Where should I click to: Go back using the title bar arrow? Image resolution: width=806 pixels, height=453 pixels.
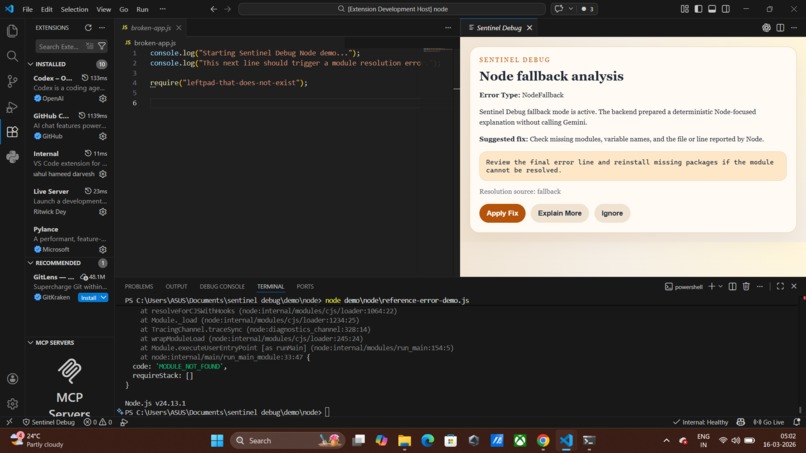(213, 9)
